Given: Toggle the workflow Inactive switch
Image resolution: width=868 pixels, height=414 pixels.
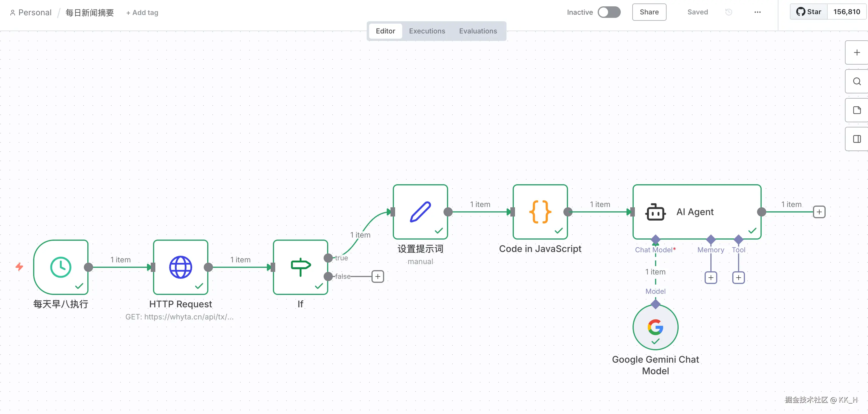Looking at the screenshot, I should pos(609,12).
